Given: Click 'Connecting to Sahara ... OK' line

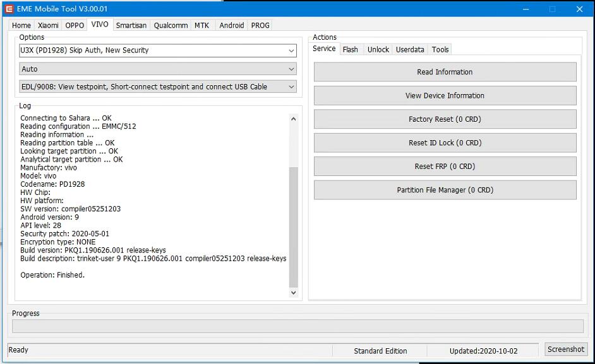Looking at the screenshot, I should 66,119.
